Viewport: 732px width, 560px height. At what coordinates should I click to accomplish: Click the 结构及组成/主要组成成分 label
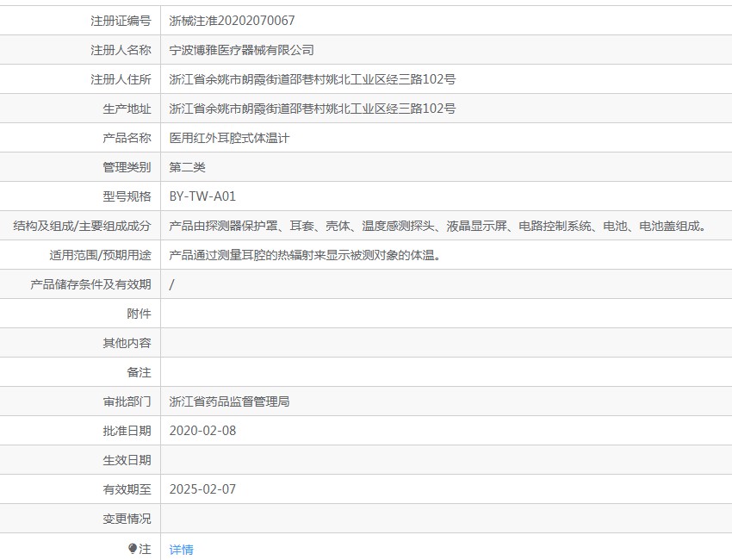click(x=82, y=226)
